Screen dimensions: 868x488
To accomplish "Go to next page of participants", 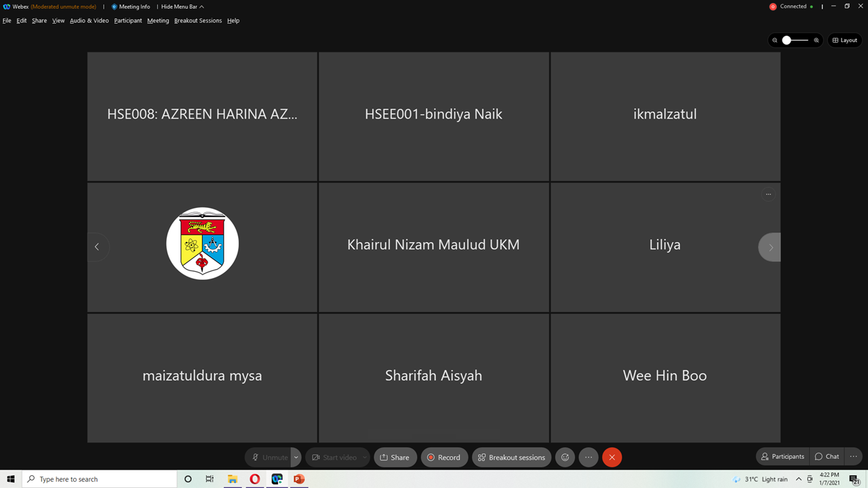I will pyautogui.click(x=770, y=247).
